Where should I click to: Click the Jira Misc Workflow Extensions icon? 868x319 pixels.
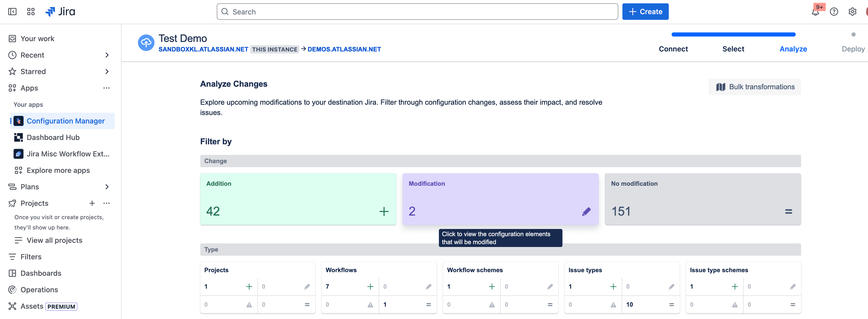coord(19,154)
